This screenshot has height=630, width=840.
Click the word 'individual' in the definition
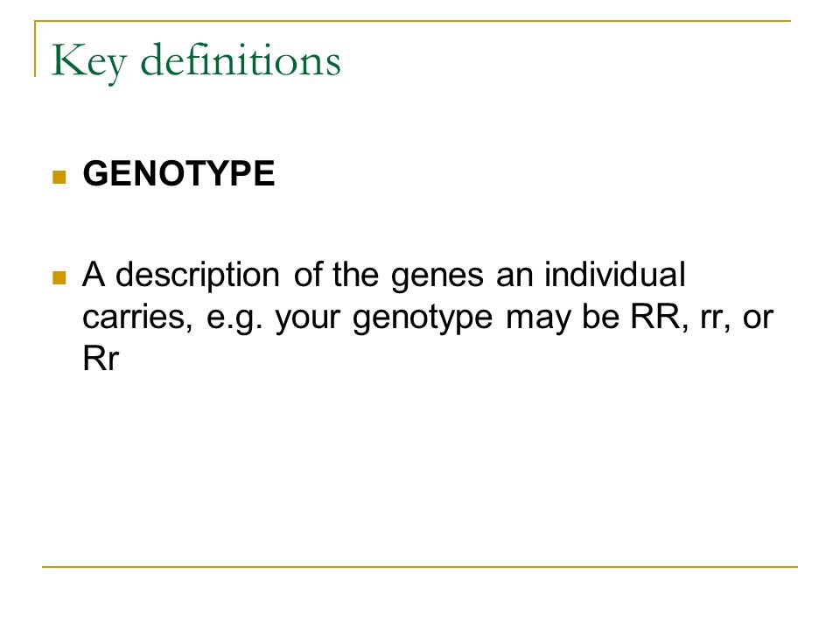coord(615,274)
